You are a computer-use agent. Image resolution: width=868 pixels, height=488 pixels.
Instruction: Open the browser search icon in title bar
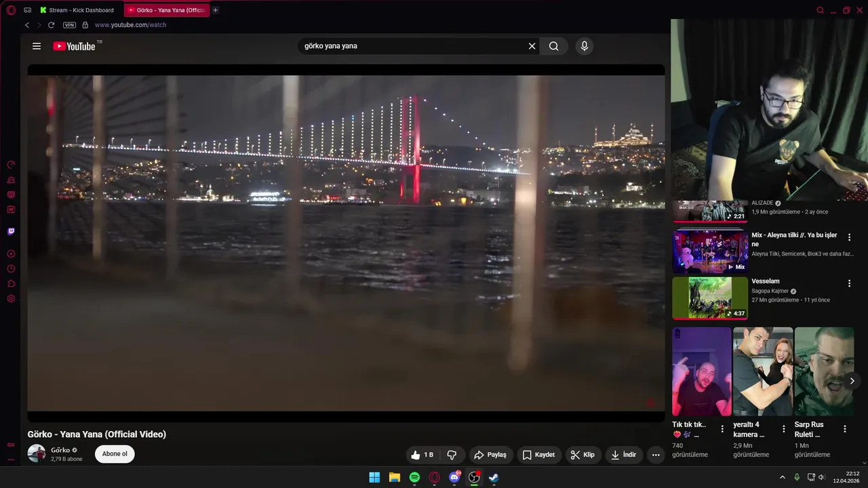pyautogui.click(x=820, y=10)
